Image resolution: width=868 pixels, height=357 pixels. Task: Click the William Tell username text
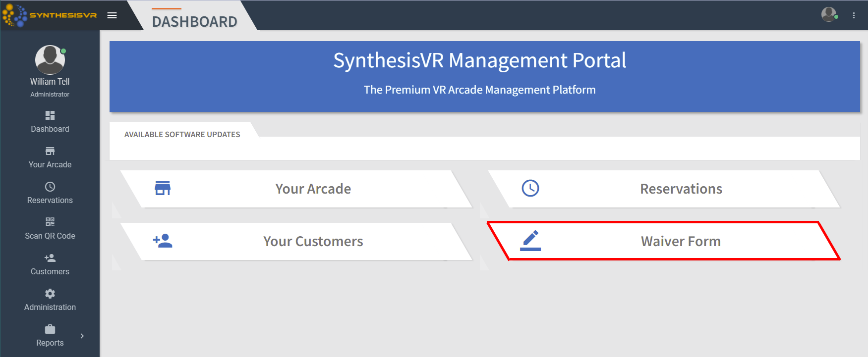pyautogui.click(x=50, y=81)
